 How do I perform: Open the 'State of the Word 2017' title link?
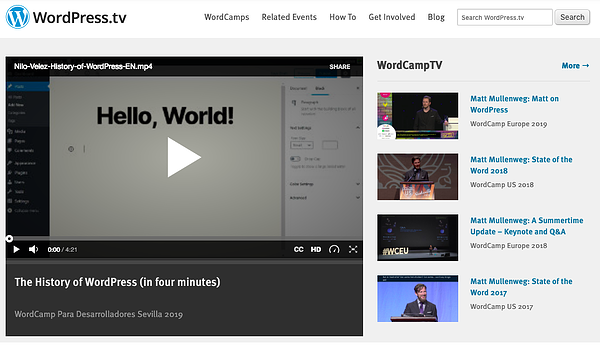pyautogui.click(x=521, y=287)
